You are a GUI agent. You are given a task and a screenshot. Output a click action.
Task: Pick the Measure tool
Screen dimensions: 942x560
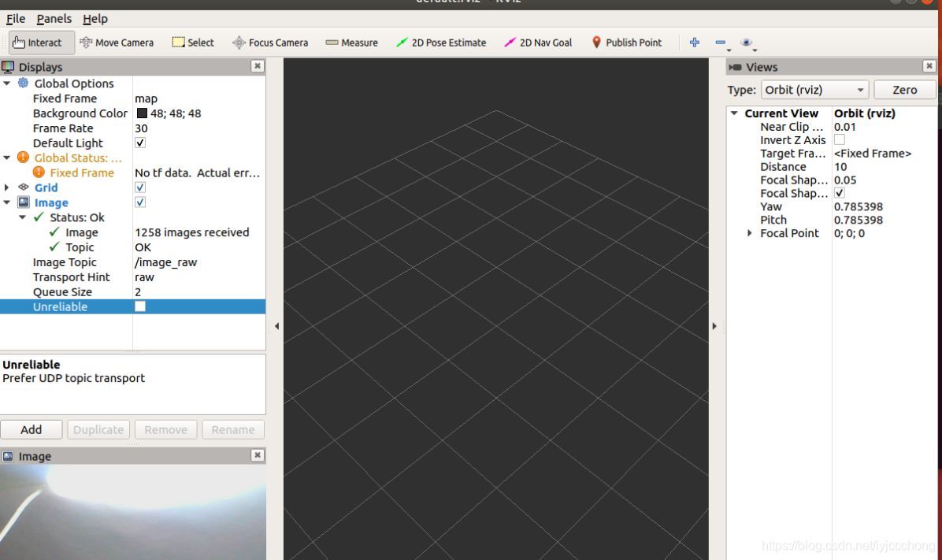coord(351,43)
